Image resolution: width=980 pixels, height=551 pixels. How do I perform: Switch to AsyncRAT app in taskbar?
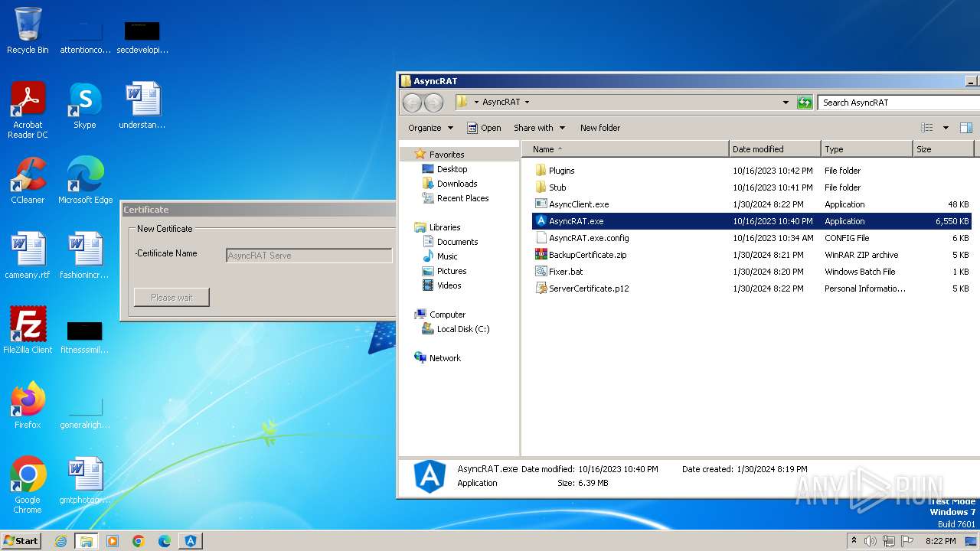pos(191,541)
